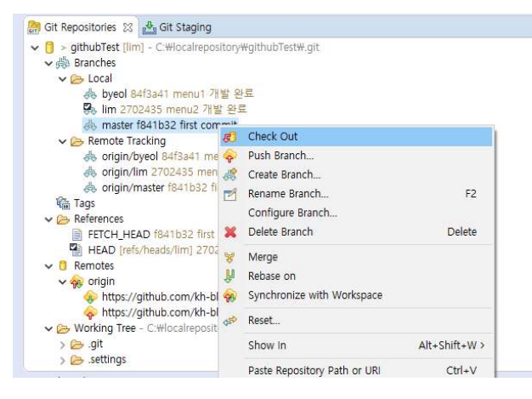Collapse the Local branches folder
The image size is (532, 399).
(62, 79)
